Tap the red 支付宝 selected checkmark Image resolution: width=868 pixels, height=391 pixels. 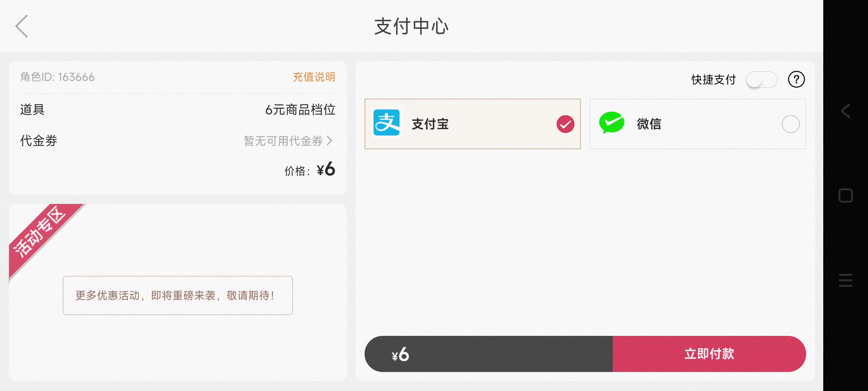565,124
